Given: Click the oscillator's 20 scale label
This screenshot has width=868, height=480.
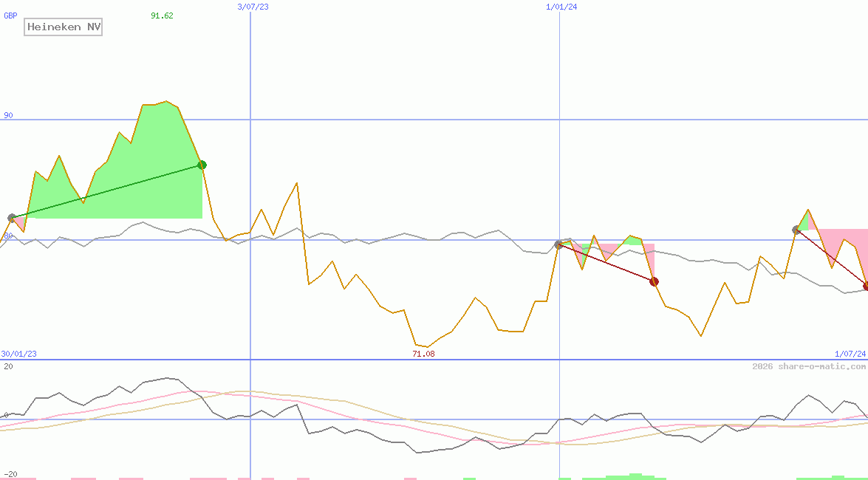Looking at the screenshot, I should coord(8,366).
